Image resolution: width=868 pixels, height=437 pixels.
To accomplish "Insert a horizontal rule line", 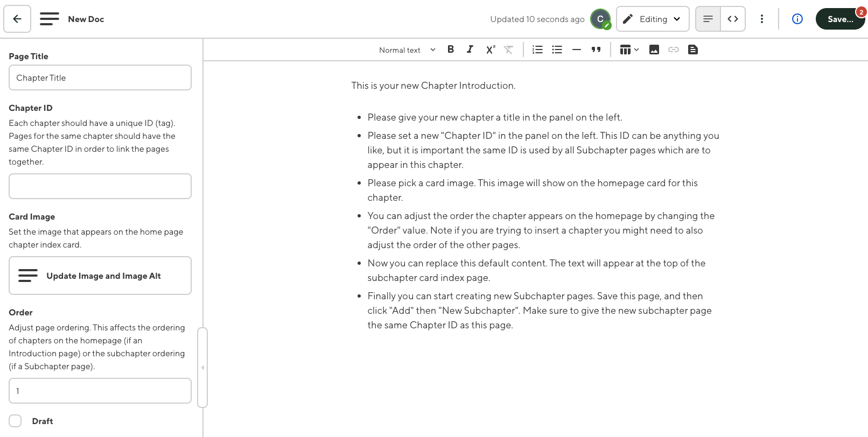I will (x=576, y=50).
